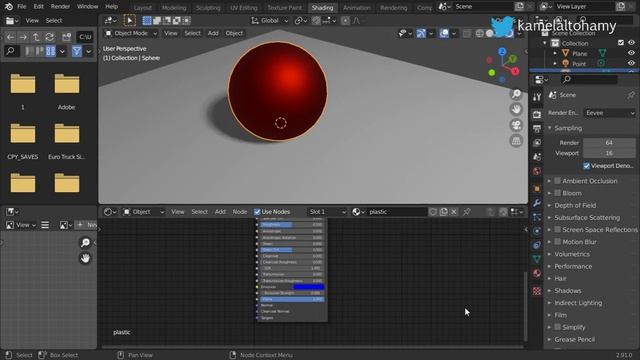The width and height of the screenshot is (640, 360).
Task: Click the image editor zoom magnifier icon
Action: pyautogui.click(x=85, y=243)
